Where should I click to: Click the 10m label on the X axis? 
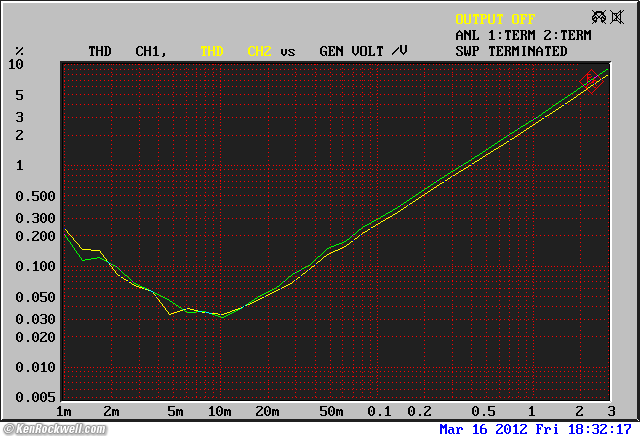[220, 412]
